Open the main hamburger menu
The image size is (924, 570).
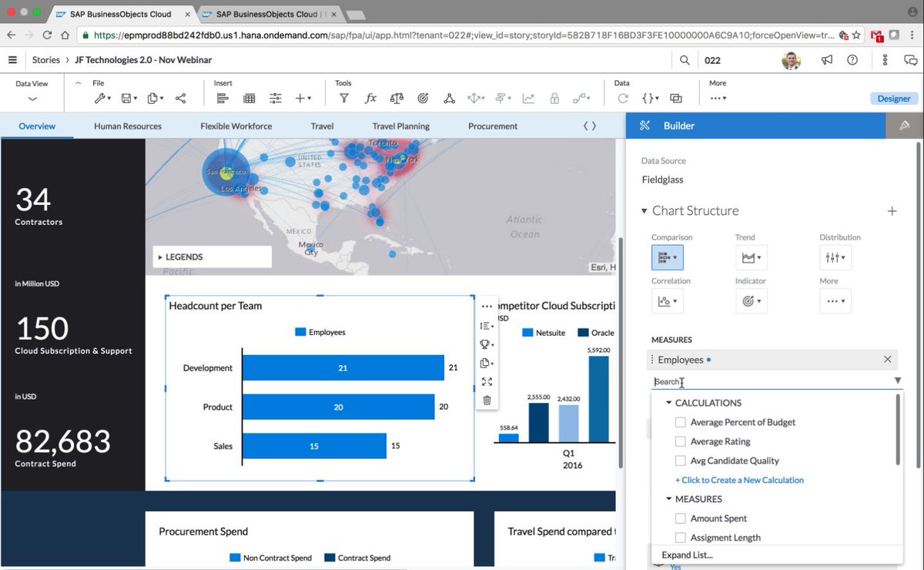(x=12, y=60)
